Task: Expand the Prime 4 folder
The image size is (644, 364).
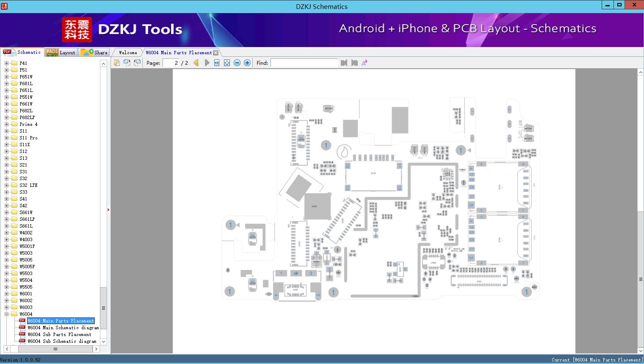Action: point(6,124)
